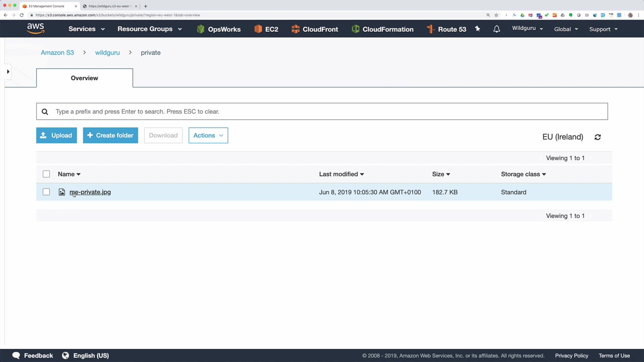Open the Route 53 shortcut
644x362 pixels.
point(446,29)
